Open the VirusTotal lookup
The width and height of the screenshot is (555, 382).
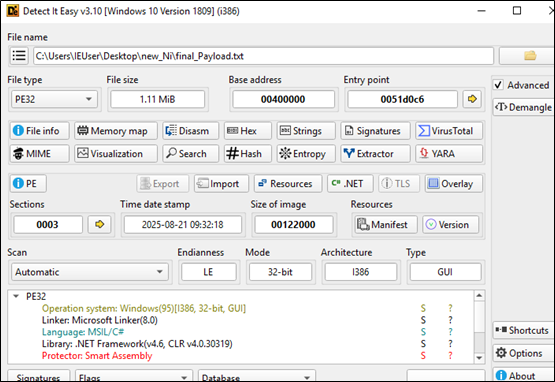click(x=449, y=131)
